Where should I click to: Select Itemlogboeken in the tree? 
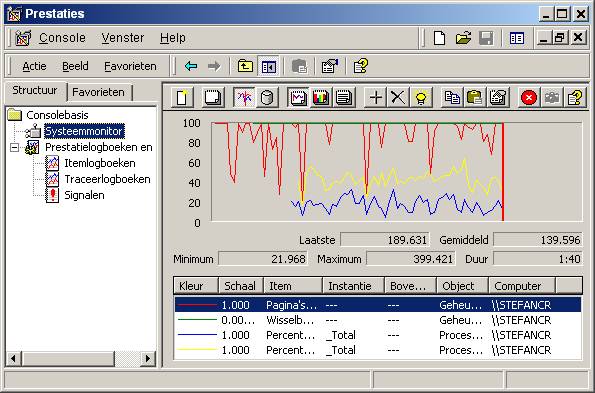point(99,163)
